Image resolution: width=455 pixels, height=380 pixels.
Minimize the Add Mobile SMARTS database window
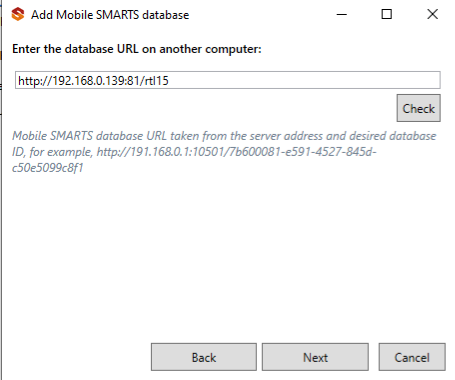tap(342, 14)
